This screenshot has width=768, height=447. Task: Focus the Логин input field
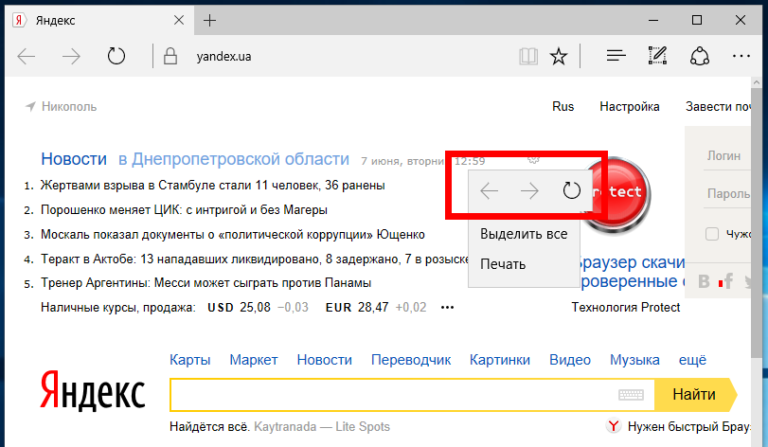[727, 156]
